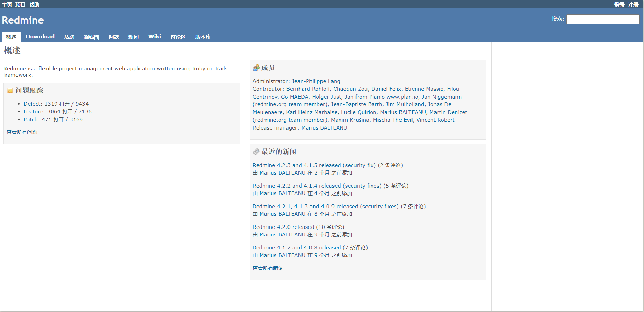Click 查看所有新闻 link

268,268
